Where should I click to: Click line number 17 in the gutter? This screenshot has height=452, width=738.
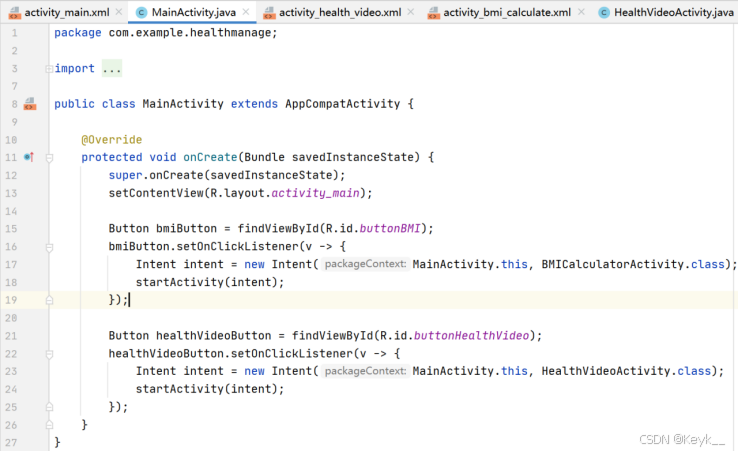[11, 265]
